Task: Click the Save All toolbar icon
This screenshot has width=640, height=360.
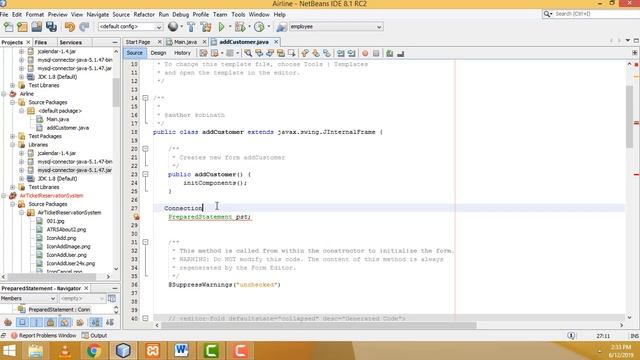Action: [51, 27]
